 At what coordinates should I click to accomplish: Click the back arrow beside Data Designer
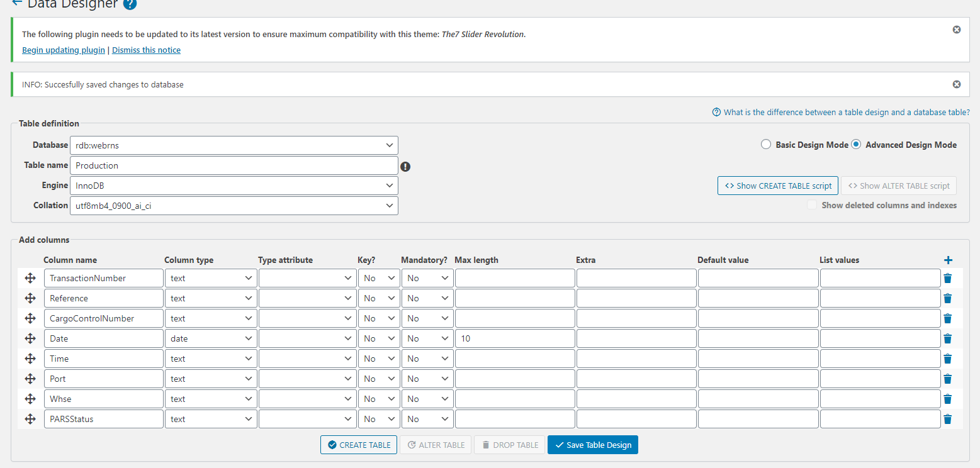tap(17, 3)
